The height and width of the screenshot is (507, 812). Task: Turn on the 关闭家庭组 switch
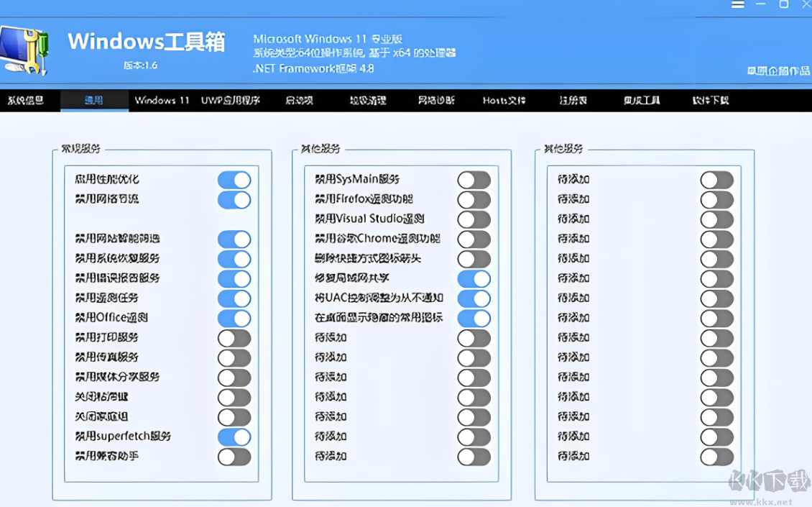[234, 417]
